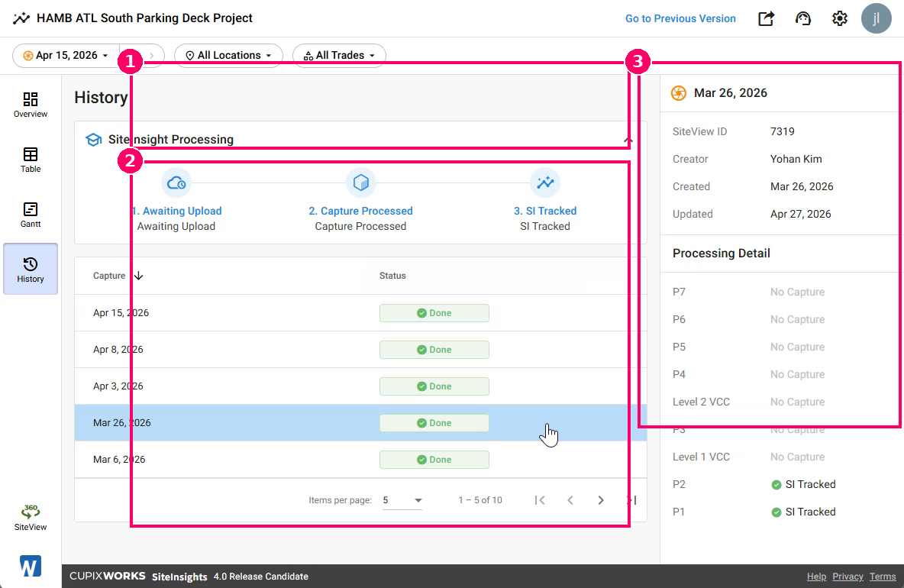The width and height of the screenshot is (904, 588).
Task: Click the CUPIXWORKS footer logo
Action: (x=107, y=576)
